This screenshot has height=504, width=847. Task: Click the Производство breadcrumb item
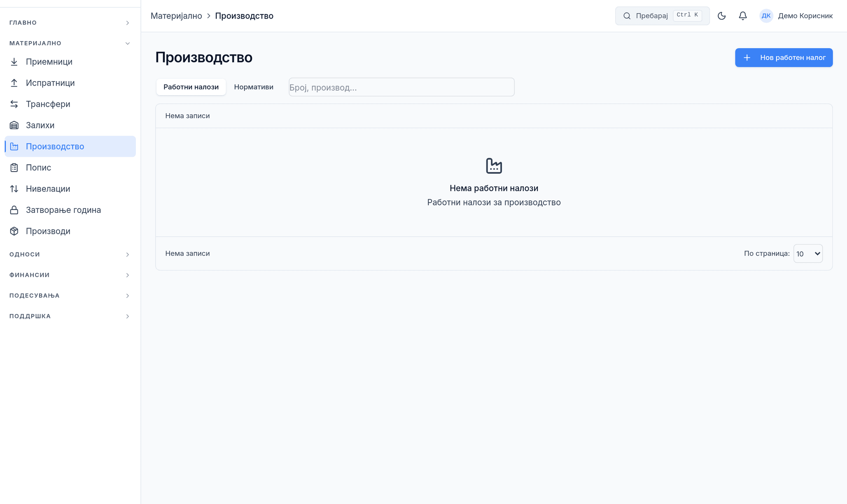click(244, 16)
